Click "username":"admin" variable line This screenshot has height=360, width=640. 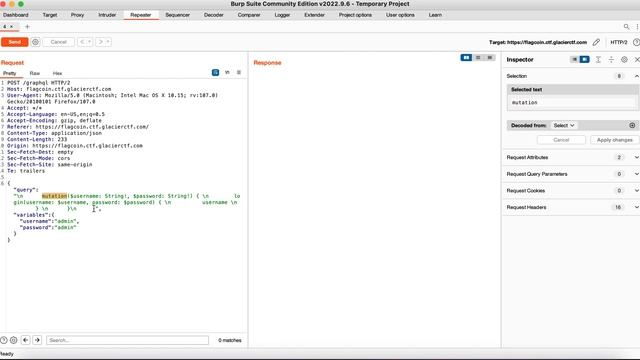(49, 221)
